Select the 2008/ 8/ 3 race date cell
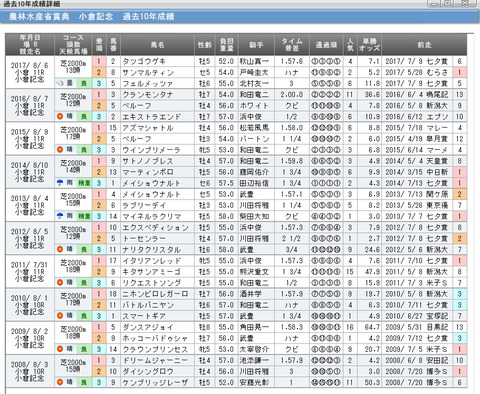 point(30,371)
